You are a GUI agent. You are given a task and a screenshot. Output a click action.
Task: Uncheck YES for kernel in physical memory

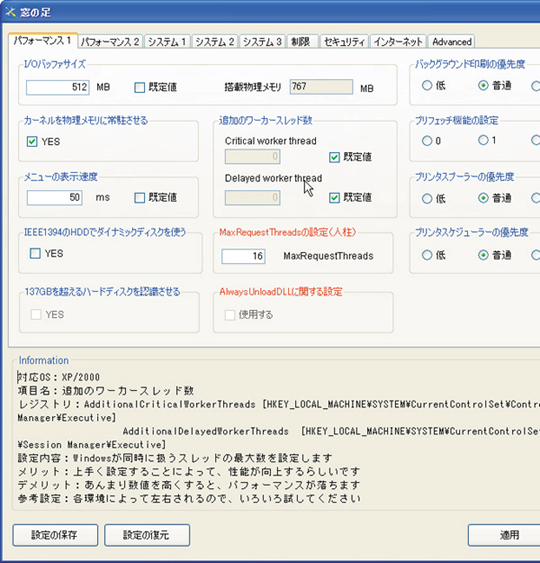tap(32, 141)
